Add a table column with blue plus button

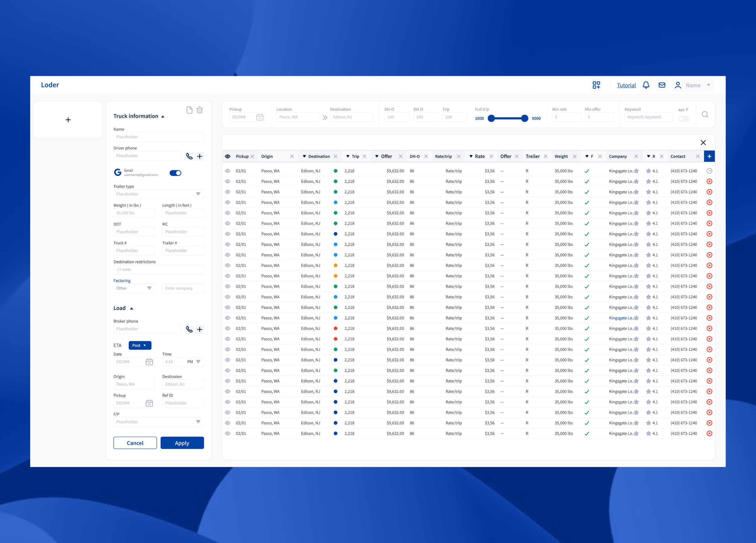click(x=709, y=156)
